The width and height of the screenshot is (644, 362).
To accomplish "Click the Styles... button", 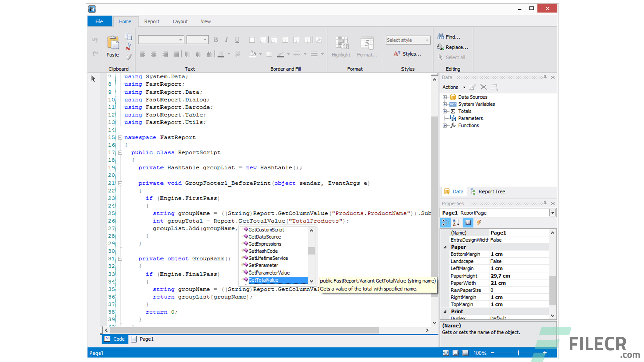I will (x=408, y=54).
